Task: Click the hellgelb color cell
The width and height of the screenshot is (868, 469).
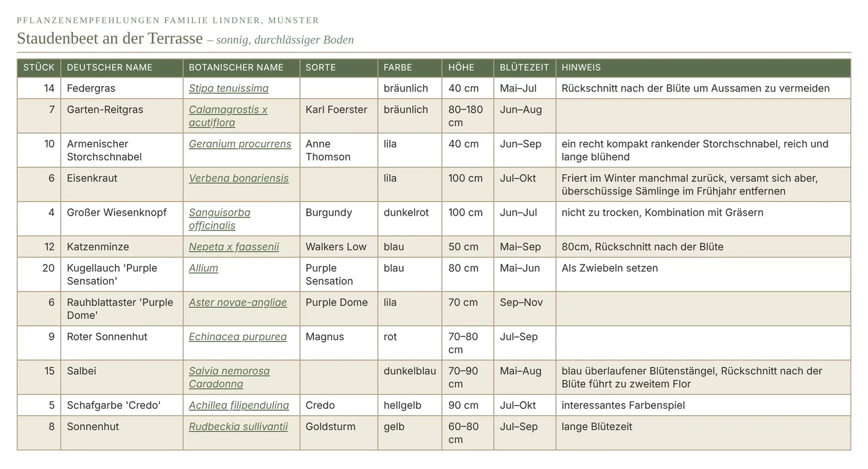Action: click(x=410, y=405)
